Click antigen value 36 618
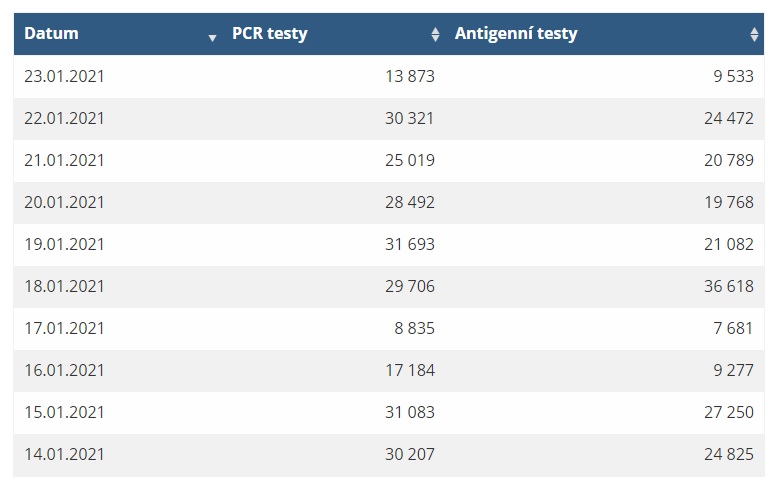The image size is (784, 482). coord(729,286)
